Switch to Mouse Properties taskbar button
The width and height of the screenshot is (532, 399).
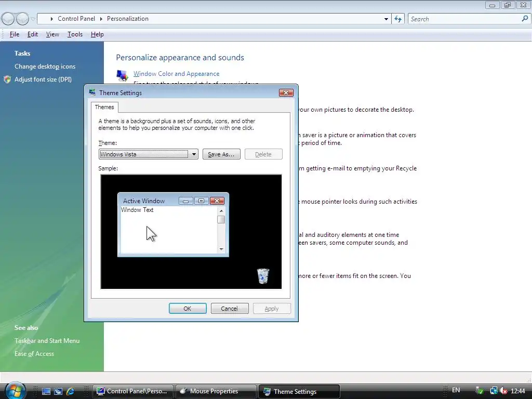[x=216, y=391]
